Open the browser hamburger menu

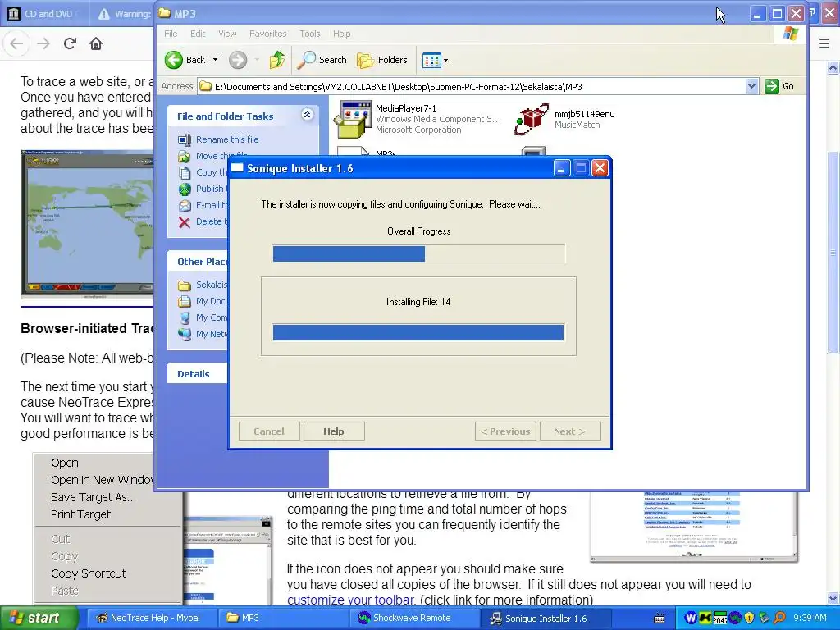824,43
